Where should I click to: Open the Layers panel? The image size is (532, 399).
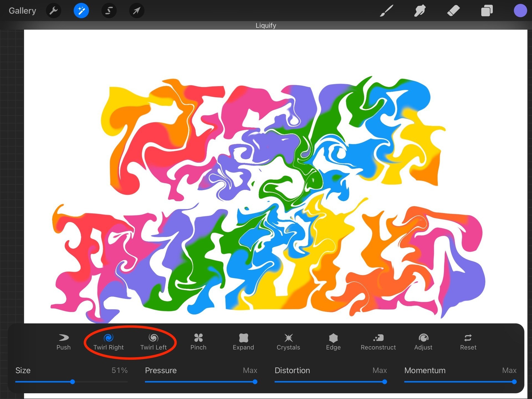[487, 11]
